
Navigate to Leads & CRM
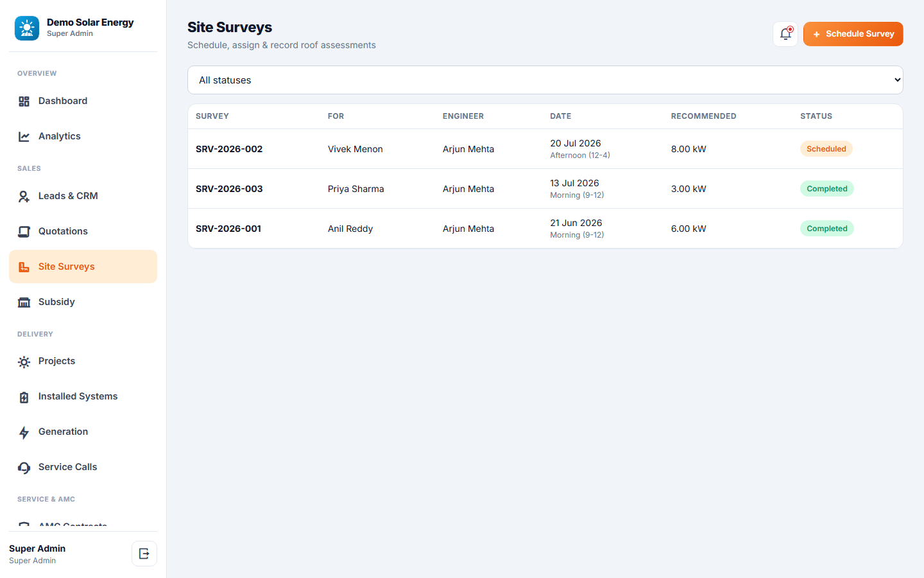(83, 196)
